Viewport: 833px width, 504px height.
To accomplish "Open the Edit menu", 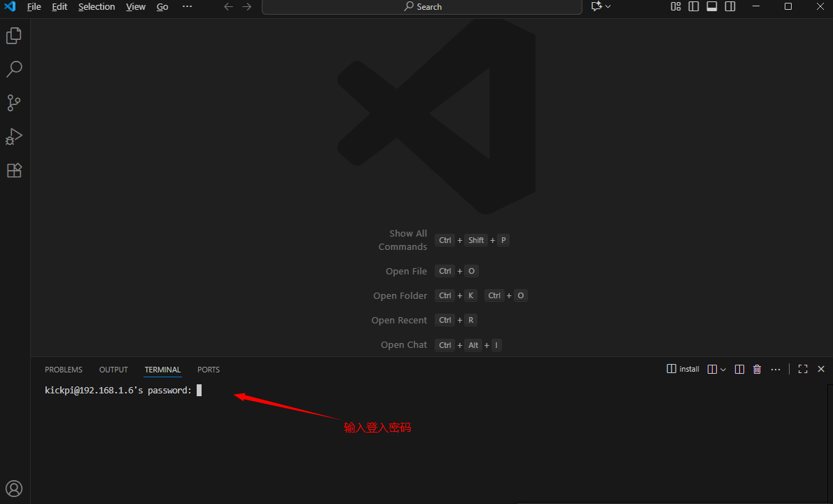I will 59,7.
